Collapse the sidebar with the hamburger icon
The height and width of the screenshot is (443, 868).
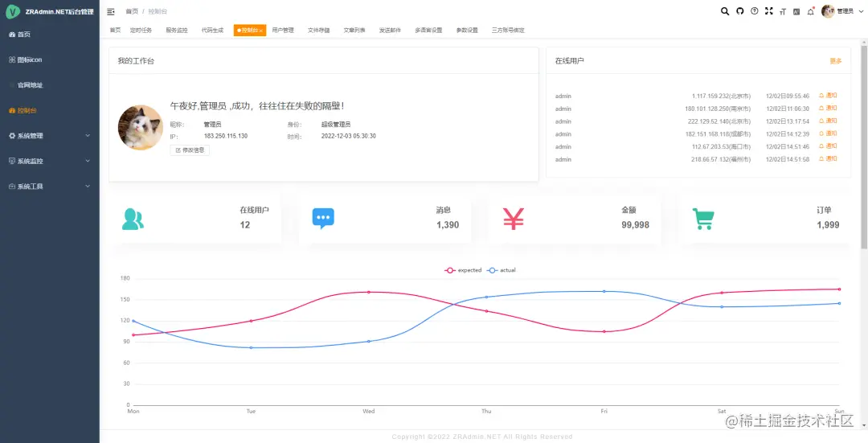click(111, 11)
